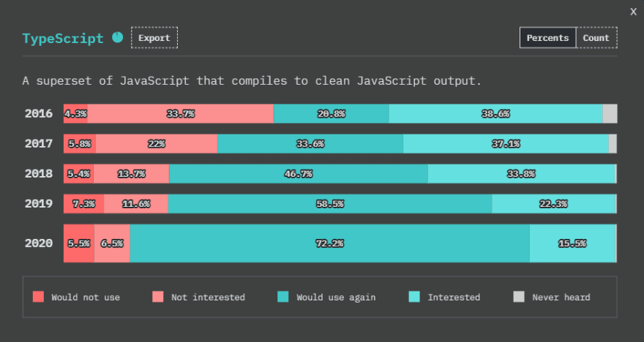Click the 2019 58.5% bar segment

(x=330, y=204)
